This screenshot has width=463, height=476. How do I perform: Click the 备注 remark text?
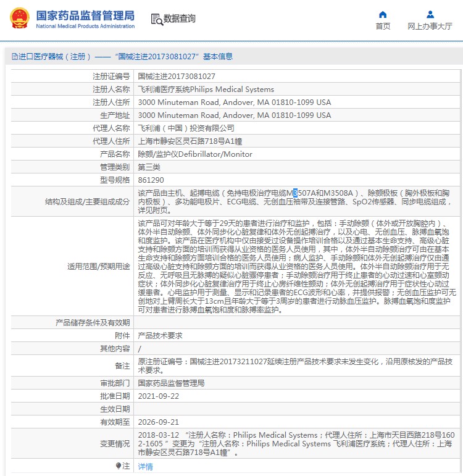[x=295, y=366]
